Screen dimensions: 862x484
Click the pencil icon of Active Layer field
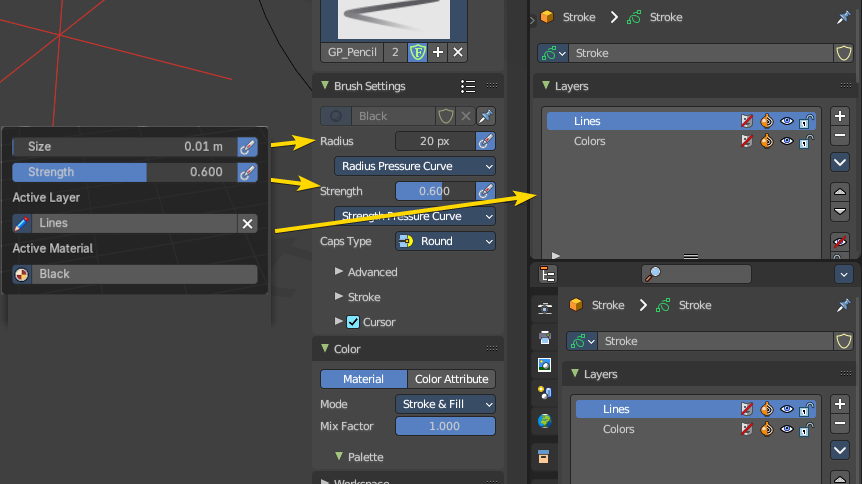[21, 223]
